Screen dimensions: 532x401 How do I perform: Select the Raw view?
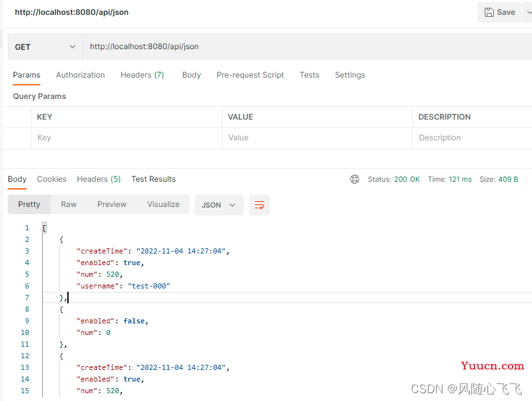(69, 204)
